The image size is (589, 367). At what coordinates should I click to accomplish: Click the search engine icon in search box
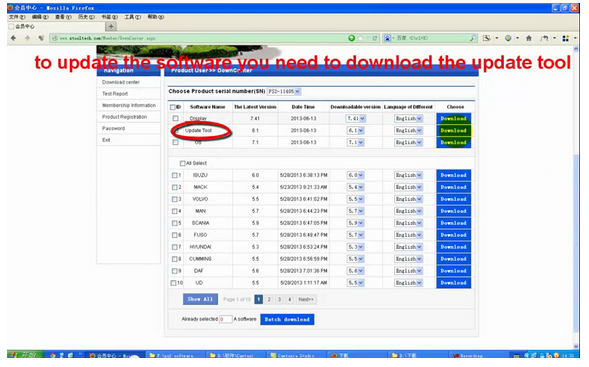[387, 38]
